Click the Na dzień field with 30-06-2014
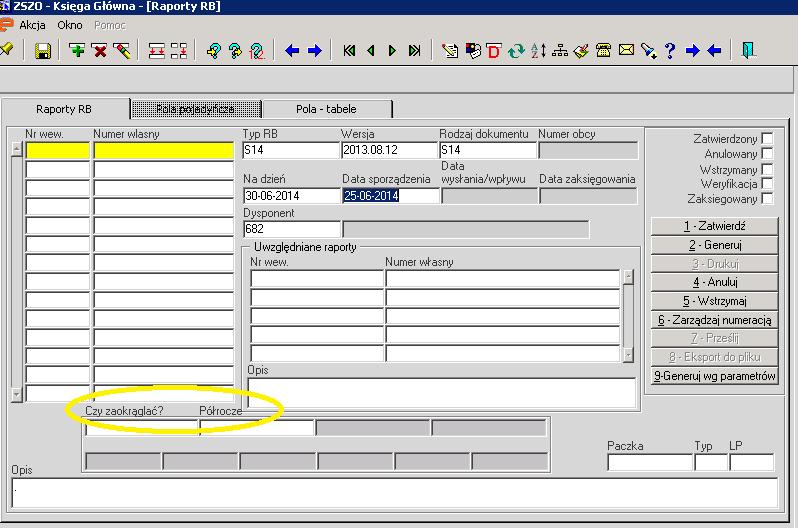 click(x=291, y=196)
